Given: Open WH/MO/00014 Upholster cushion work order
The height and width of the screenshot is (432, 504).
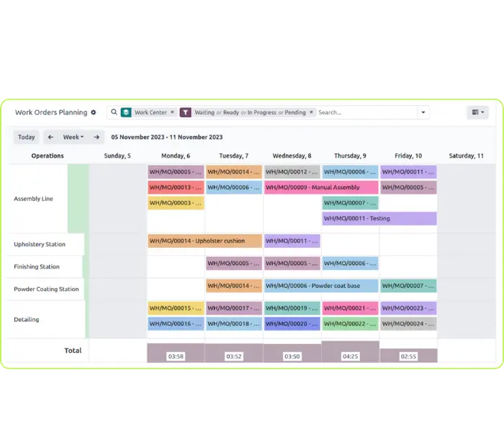Looking at the screenshot, I should click(204, 241).
